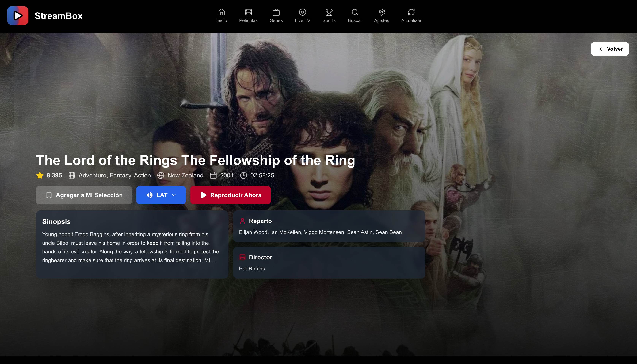Image resolution: width=637 pixels, height=364 pixels.
Task: Click the StreamBox title text
Action: pyautogui.click(x=59, y=16)
